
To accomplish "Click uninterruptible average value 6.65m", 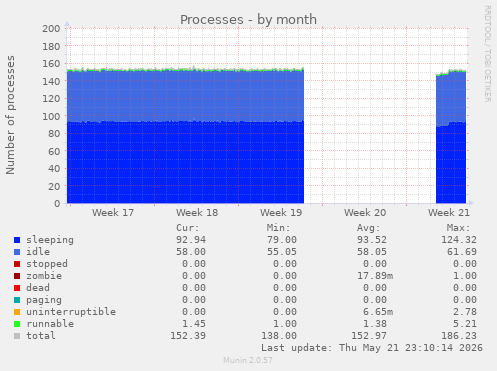I will point(378,312).
